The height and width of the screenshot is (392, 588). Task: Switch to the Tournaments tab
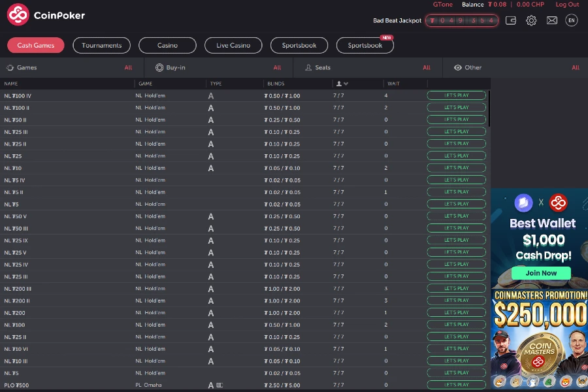coord(102,45)
